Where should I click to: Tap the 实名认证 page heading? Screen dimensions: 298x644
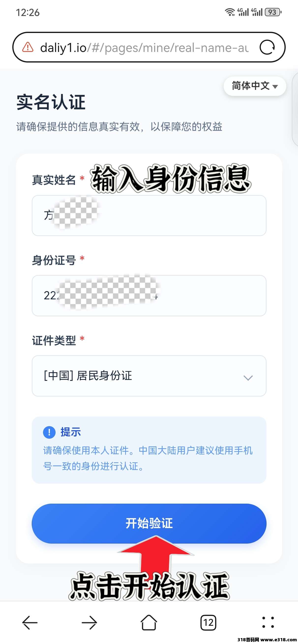[x=51, y=102]
